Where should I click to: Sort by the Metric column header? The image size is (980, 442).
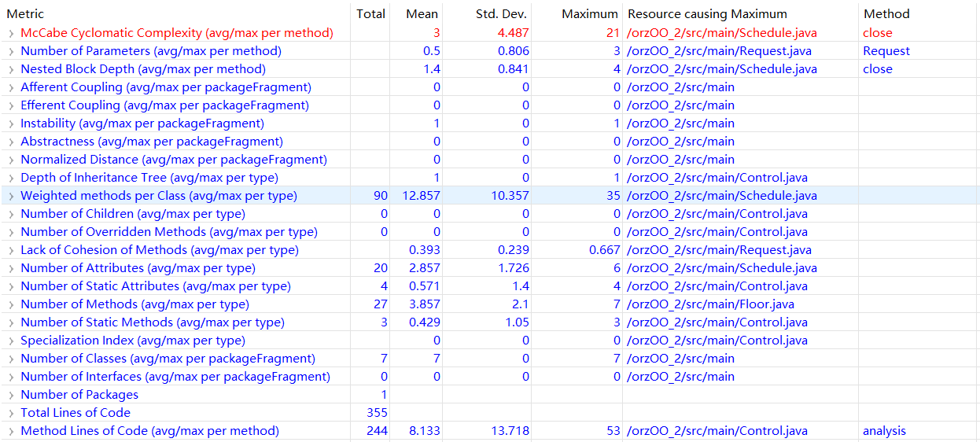point(25,14)
